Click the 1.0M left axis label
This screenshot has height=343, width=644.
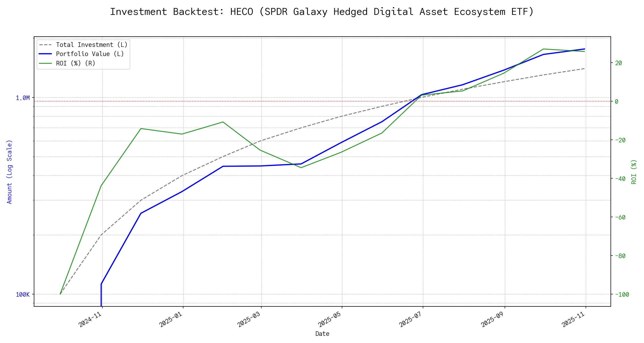[23, 98]
